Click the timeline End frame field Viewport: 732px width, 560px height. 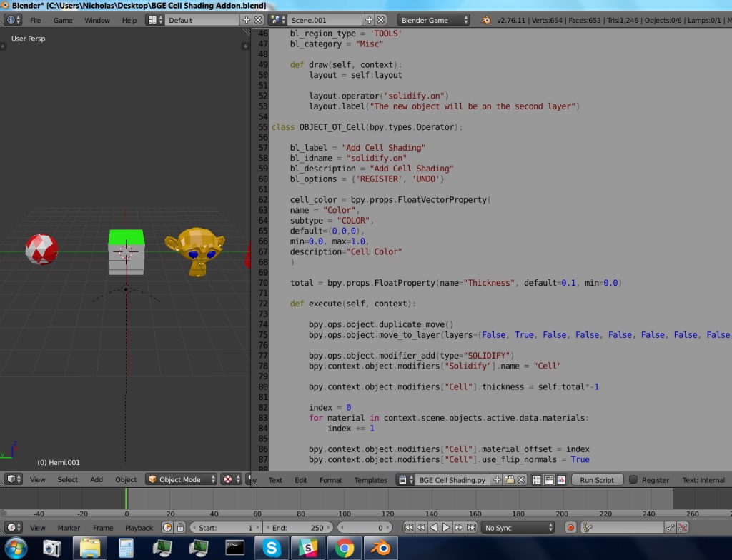coord(298,527)
